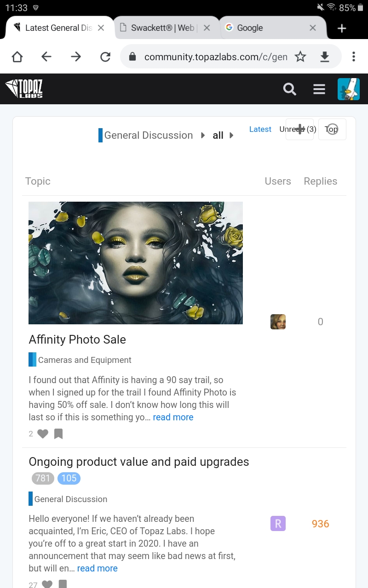Click the 0 replies count for Affinity topic
Viewport: 368px width, 588px height.
point(320,322)
